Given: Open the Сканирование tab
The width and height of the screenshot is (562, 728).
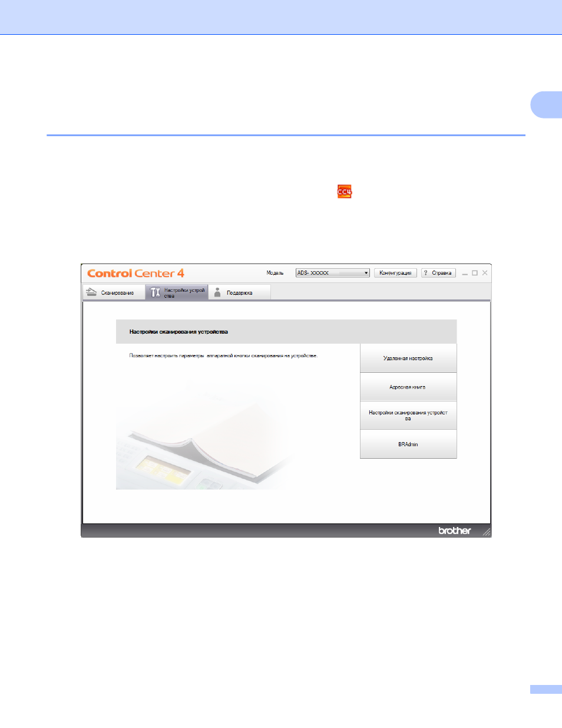Looking at the screenshot, I should click(x=114, y=292).
